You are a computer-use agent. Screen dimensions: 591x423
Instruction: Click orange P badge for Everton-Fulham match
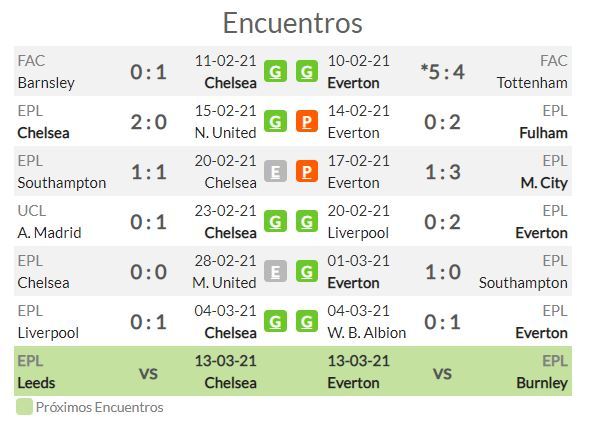pos(306,121)
